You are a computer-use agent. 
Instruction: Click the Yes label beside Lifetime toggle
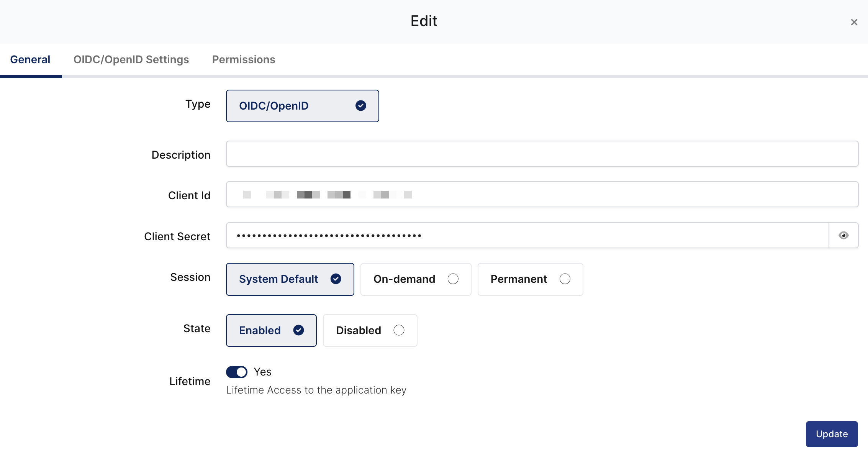click(x=262, y=372)
